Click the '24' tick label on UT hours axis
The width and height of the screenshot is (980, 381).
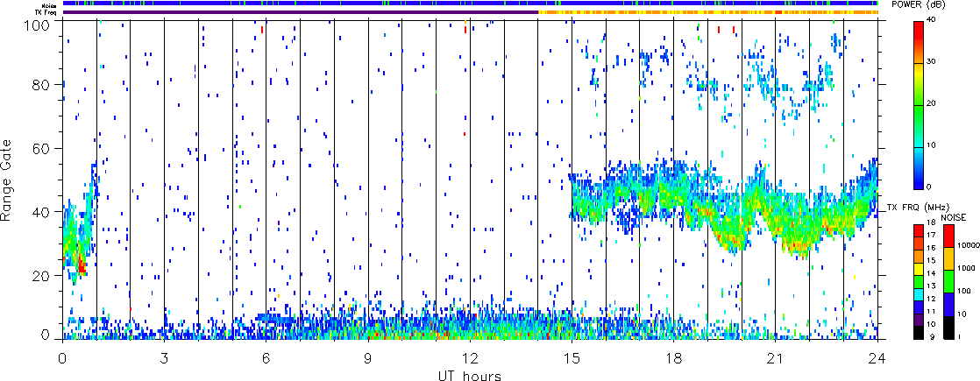(877, 358)
